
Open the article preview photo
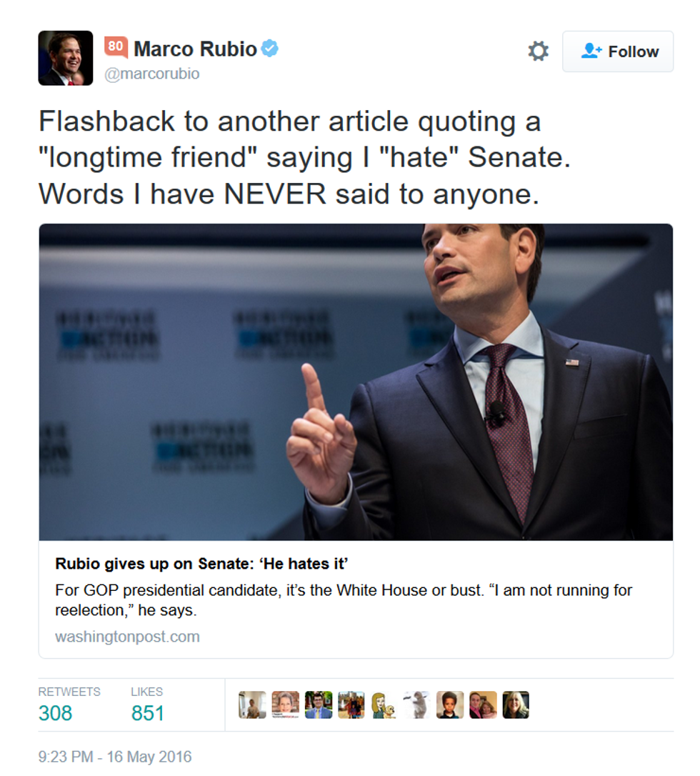[x=356, y=382]
